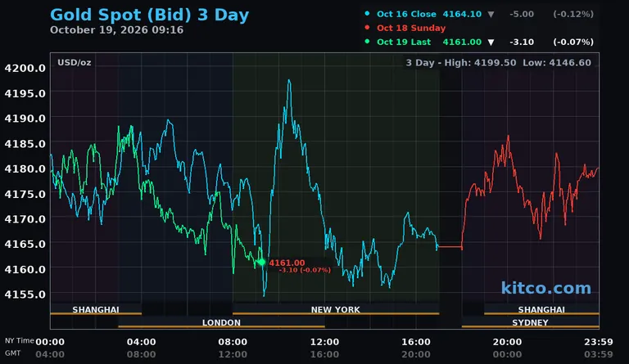629x364 pixels.
Task: Click the NY time 12:00 tick label
Action: tap(324, 342)
